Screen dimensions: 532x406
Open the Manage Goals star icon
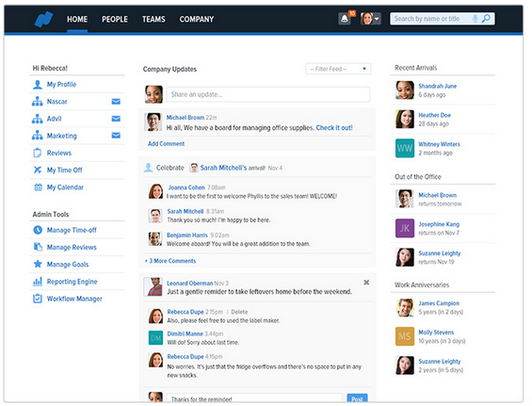(38, 264)
